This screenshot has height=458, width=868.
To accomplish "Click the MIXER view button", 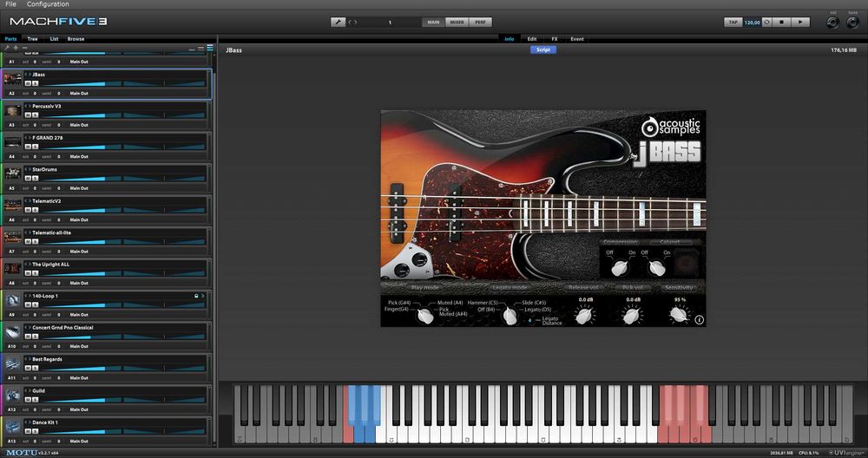I will (457, 23).
